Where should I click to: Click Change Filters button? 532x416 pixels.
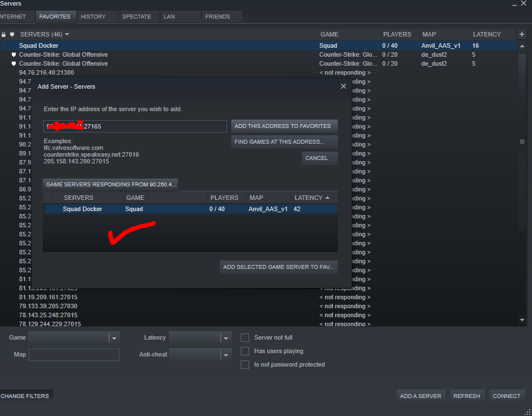(25, 396)
